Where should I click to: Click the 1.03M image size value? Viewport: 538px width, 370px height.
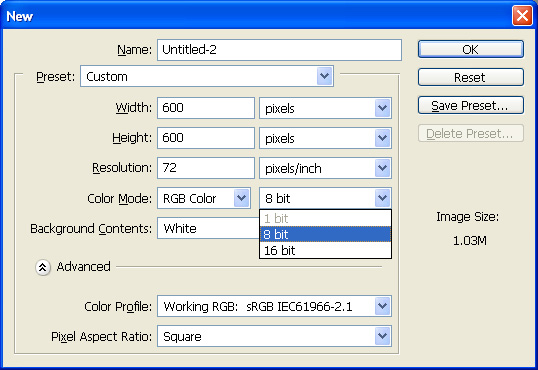pos(470,241)
